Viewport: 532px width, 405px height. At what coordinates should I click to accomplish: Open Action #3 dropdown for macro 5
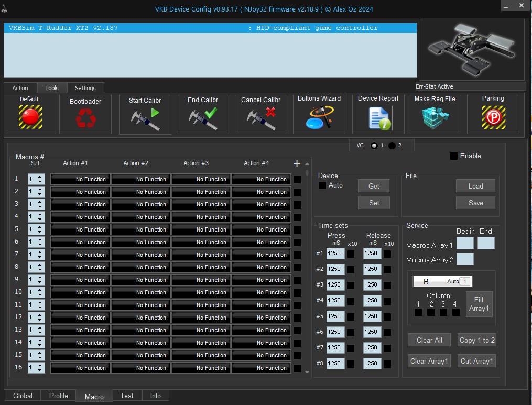click(x=201, y=229)
